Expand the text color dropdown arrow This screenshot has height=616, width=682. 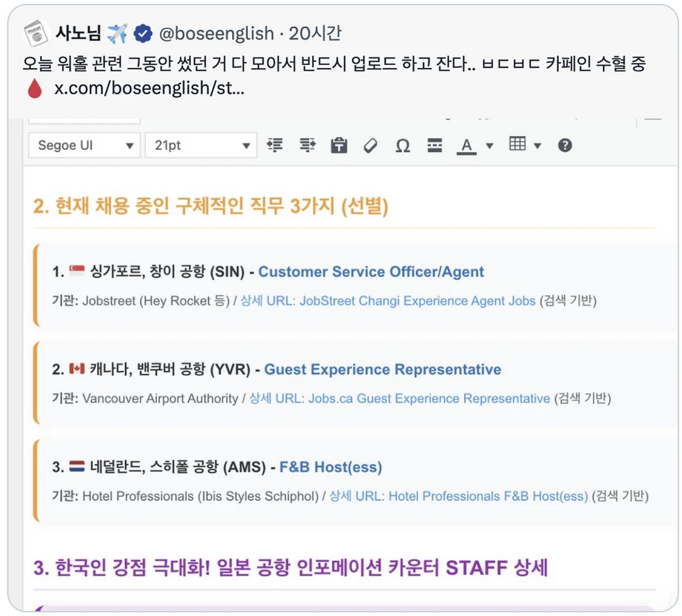pyautogui.click(x=489, y=144)
